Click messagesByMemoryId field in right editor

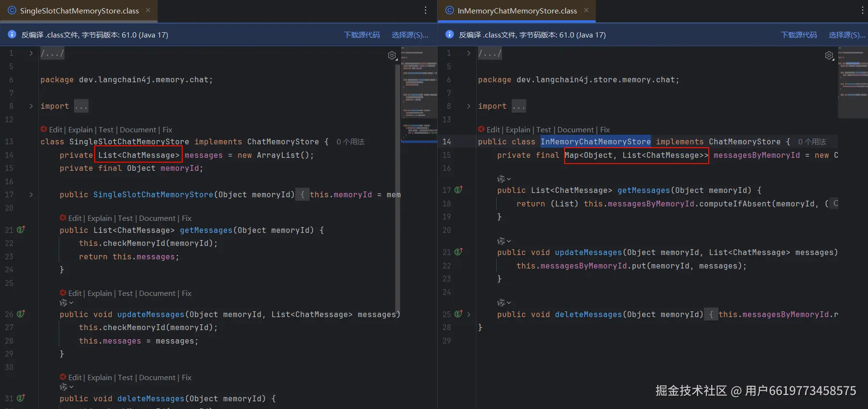click(x=756, y=155)
